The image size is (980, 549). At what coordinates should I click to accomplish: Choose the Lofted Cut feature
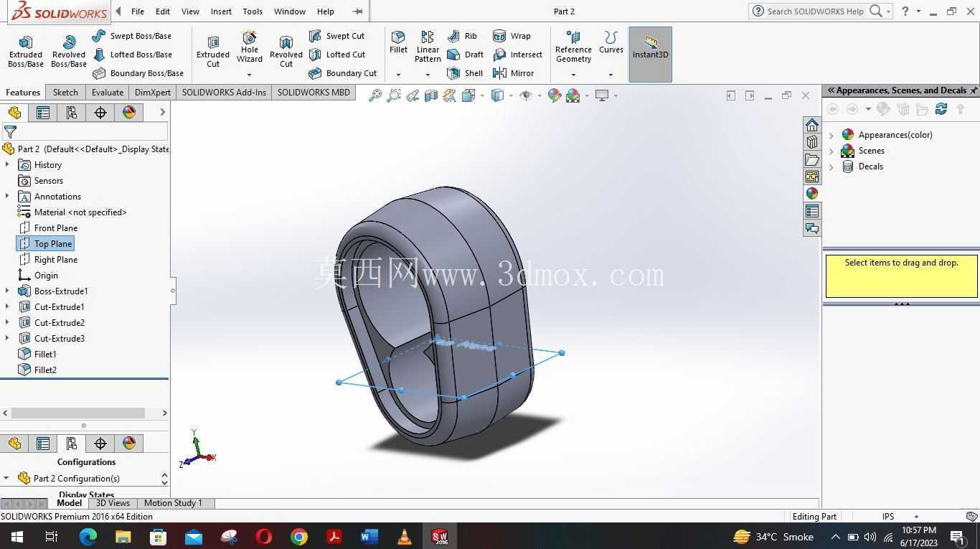[x=337, y=55]
